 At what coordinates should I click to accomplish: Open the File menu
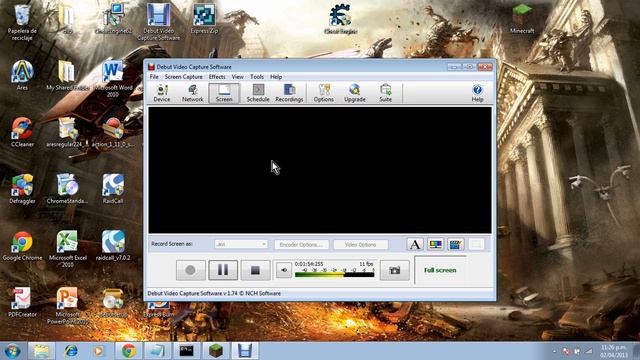154,77
